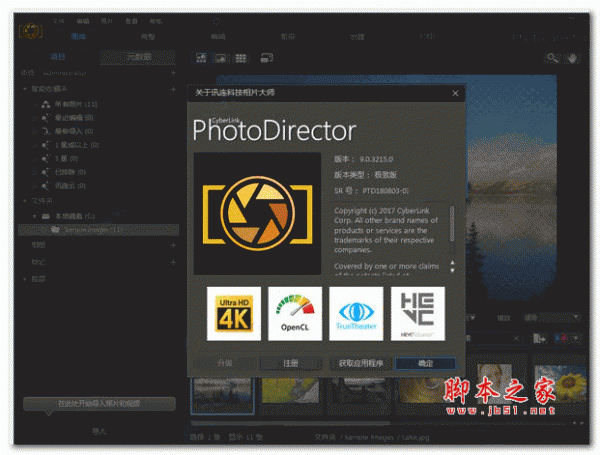
Task: Click the up arrow under copyright scrollbar
Action: [x=452, y=263]
